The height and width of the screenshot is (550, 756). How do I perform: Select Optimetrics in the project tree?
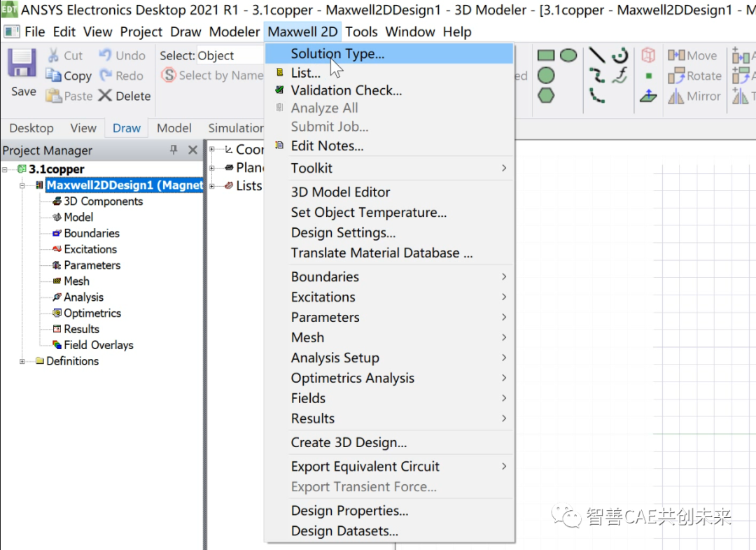coord(92,313)
